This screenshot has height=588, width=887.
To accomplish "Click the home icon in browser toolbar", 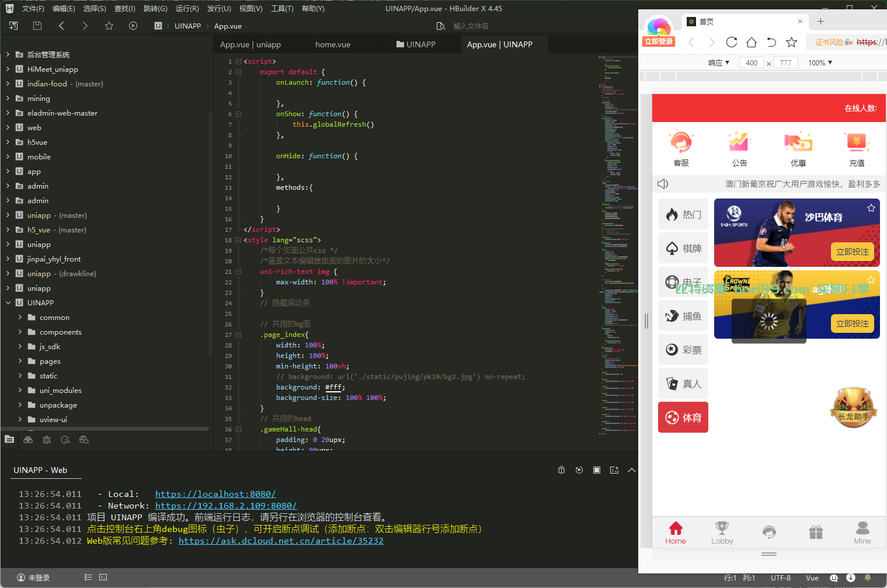I will tap(752, 42).
